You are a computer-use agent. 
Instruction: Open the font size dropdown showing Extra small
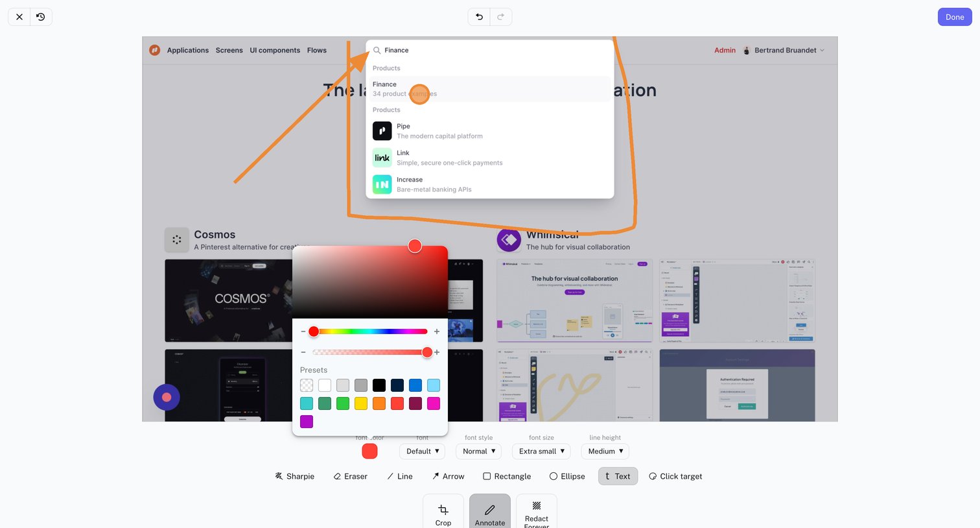[x=541, y=451]
